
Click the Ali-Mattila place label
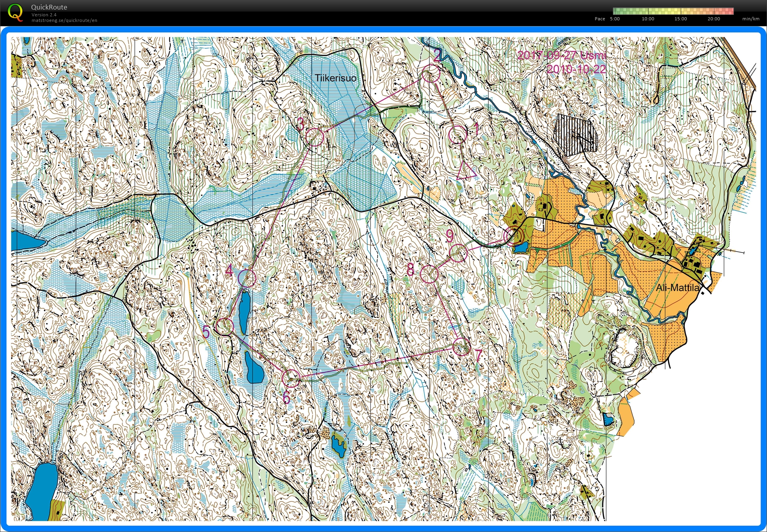678,288
